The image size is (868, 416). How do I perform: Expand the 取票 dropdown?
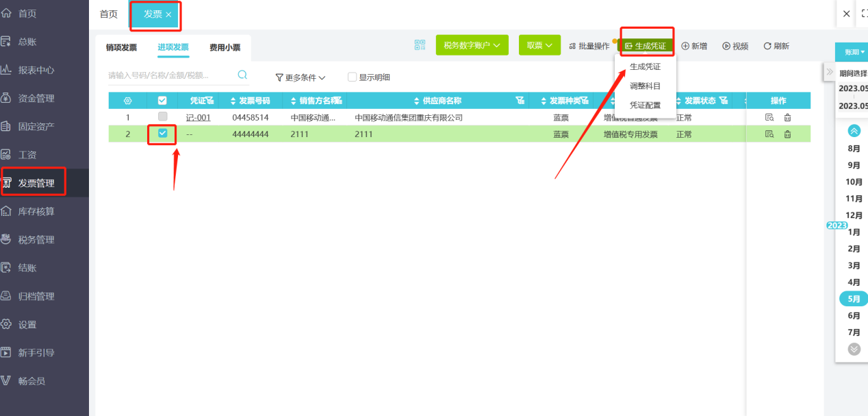(x=539, y=45)
